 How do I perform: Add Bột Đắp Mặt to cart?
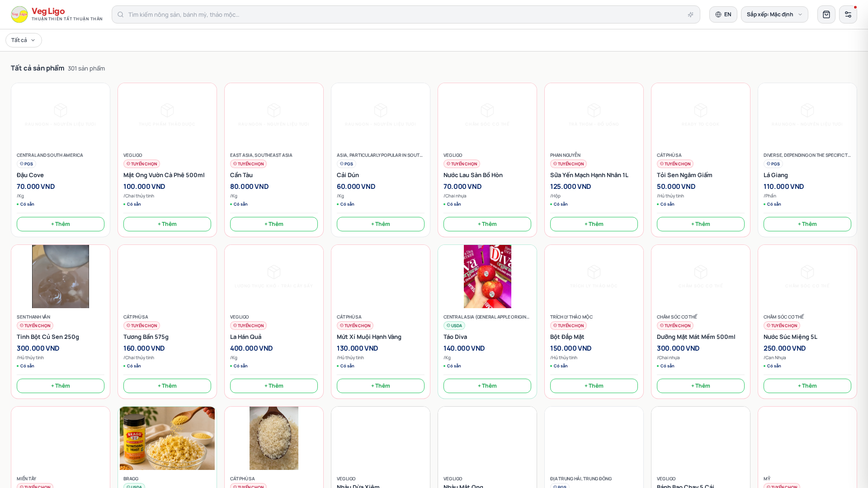[x=594, y=386]
